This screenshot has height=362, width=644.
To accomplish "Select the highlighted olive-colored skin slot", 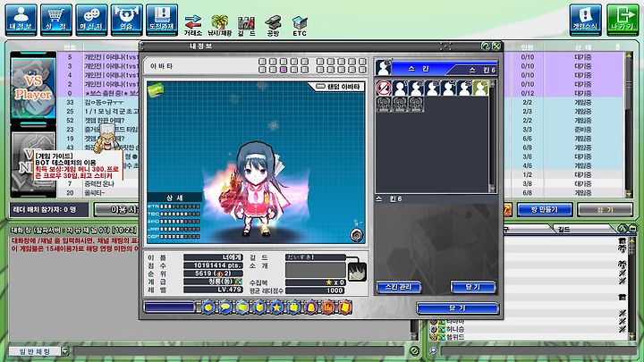I will pos(480,88).
